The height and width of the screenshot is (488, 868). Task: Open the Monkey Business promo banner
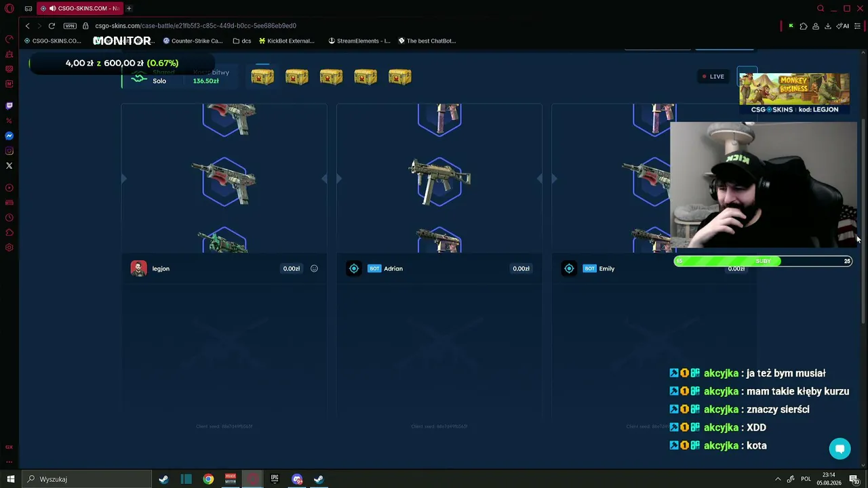pyautogui.click(x=794, y=94)
